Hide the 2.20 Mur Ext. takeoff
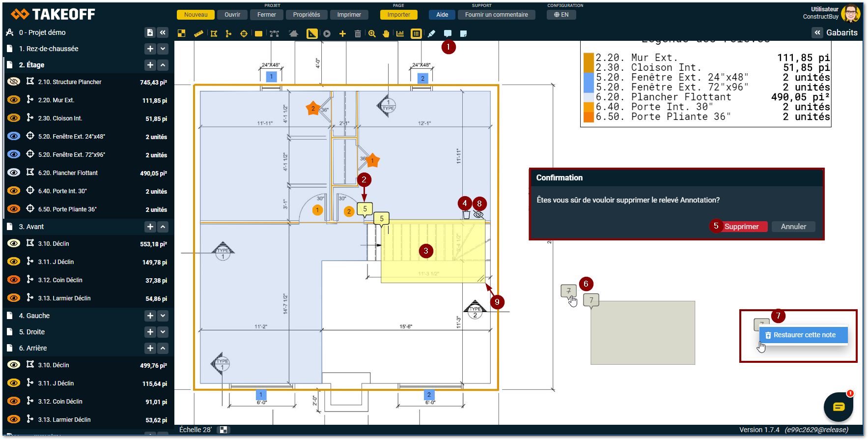Viewport: 868px width, 440px height. point(14,100)
